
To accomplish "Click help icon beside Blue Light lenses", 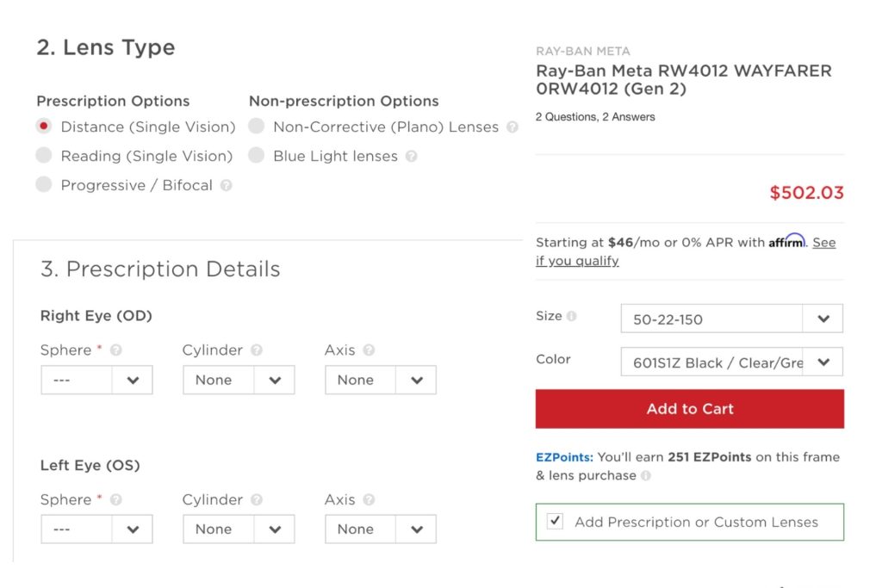I will pos(411,157).
